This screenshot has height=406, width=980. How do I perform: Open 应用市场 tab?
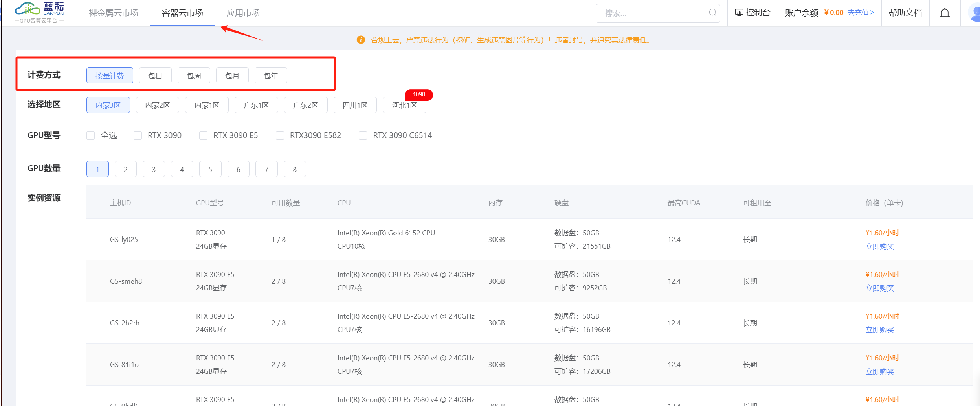[x=243, y=13]
